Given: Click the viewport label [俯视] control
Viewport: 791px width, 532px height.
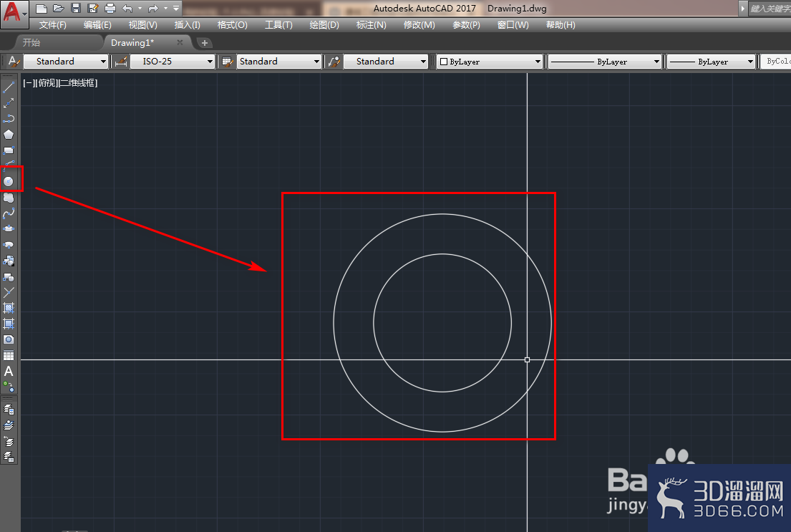Looking at the screenshot, I should tap(48, 83).
